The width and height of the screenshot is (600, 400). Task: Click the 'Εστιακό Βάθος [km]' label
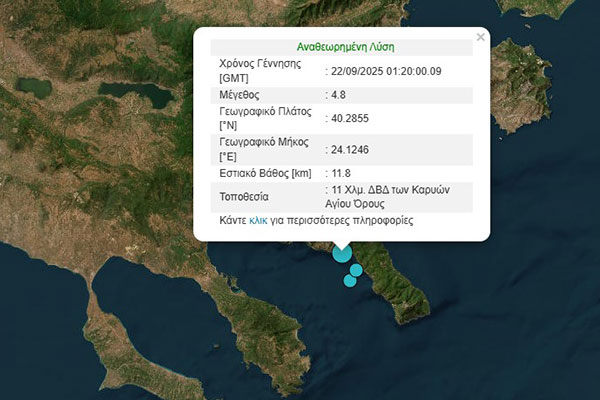click(265, 173)
